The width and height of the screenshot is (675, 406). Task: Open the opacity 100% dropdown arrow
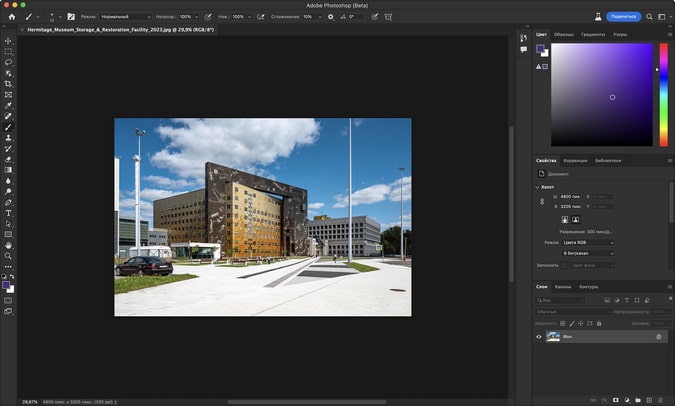pyautogui.click(x=196, y=17)
